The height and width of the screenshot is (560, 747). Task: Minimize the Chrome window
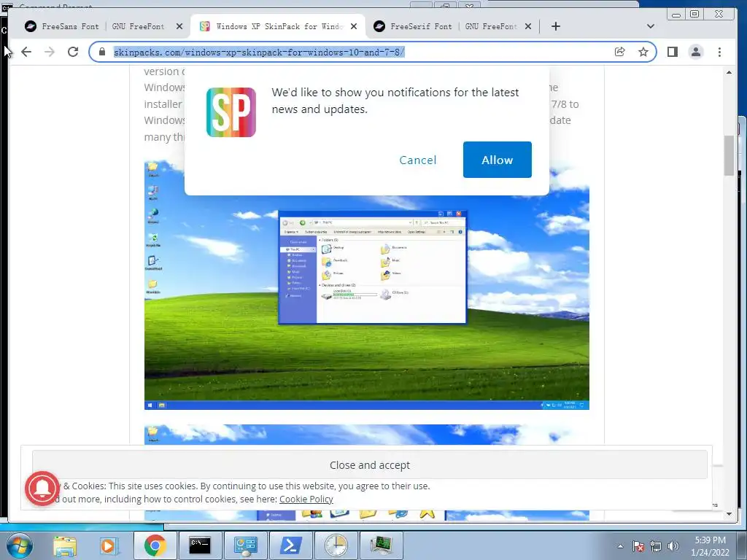pyautogui.click(x=676, y=15)
